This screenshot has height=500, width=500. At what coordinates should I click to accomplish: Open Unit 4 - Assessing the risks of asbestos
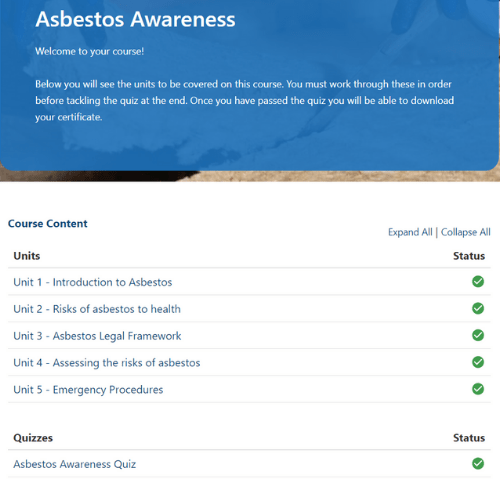coord(107,363)
